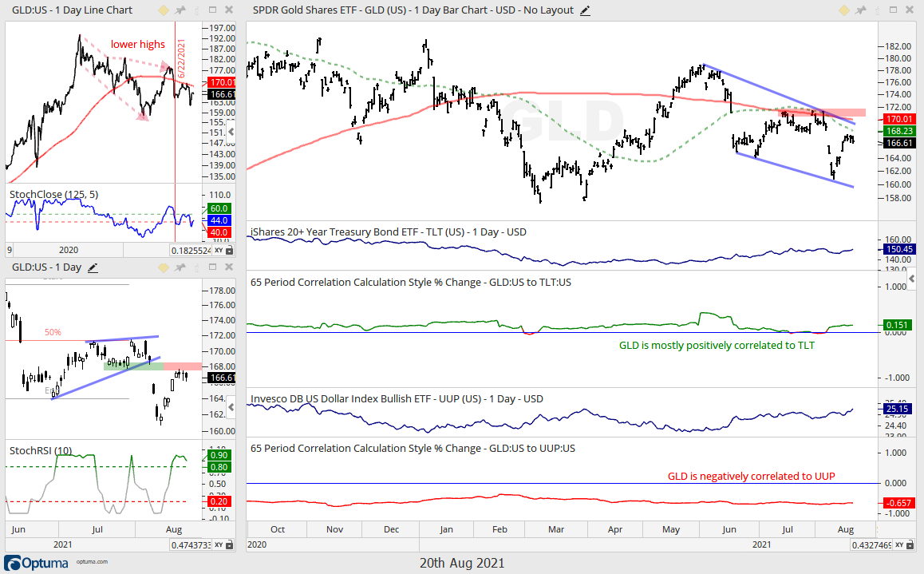Maximize the GLD:US - 1 Day candlestick panel

pos(213,267)
